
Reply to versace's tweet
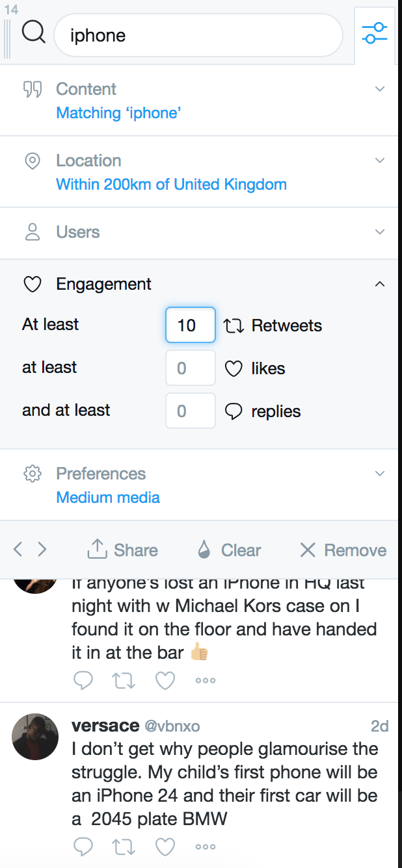coord(83,846)
